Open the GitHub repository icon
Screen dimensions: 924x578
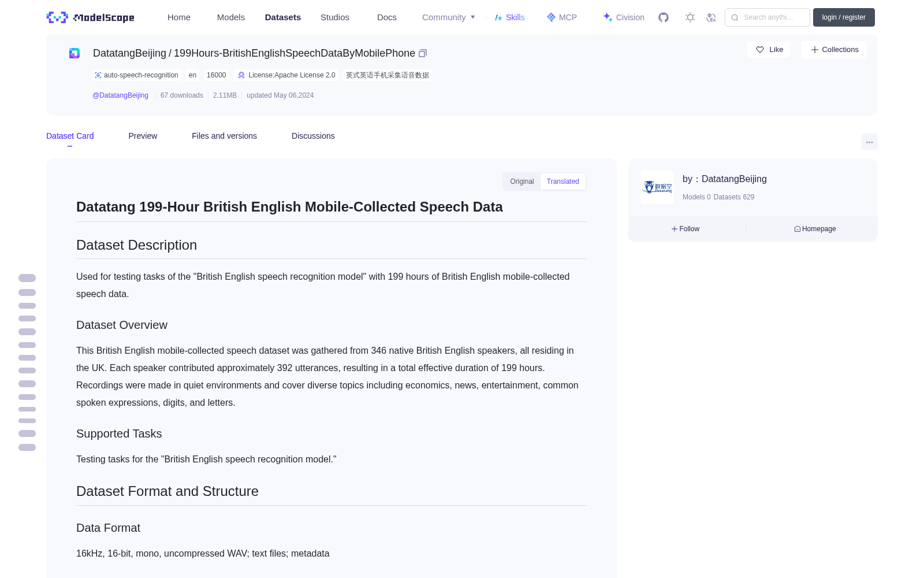click(x=664, y=17)
